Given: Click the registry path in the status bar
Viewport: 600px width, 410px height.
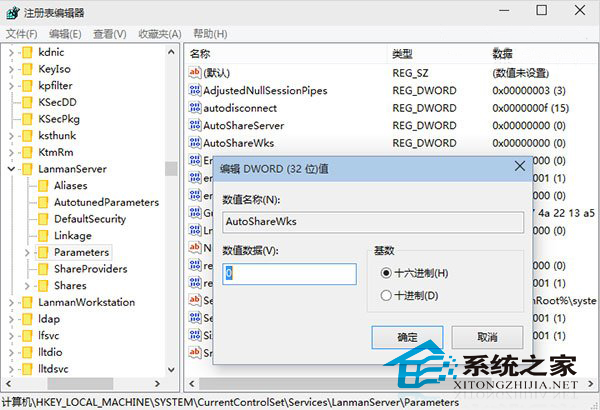Looking at the screenshot, I should tap(230, 403).
